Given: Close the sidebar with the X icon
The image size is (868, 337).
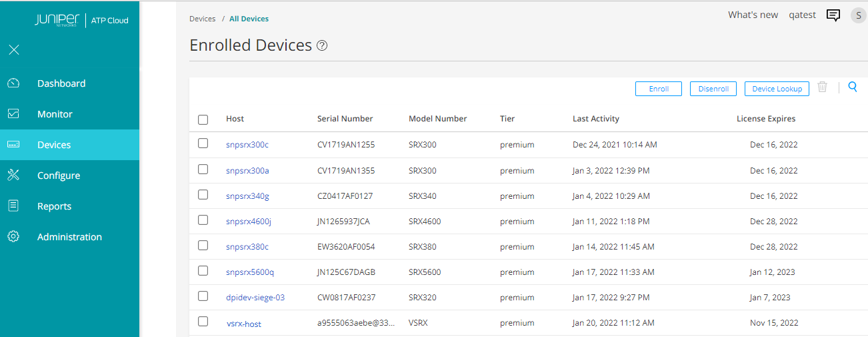Looking at the screenshot, I should point(14,50).
